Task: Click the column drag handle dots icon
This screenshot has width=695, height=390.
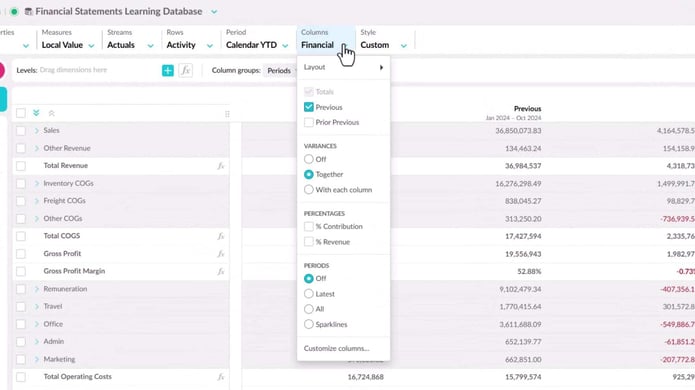Action: pos(227,114)
